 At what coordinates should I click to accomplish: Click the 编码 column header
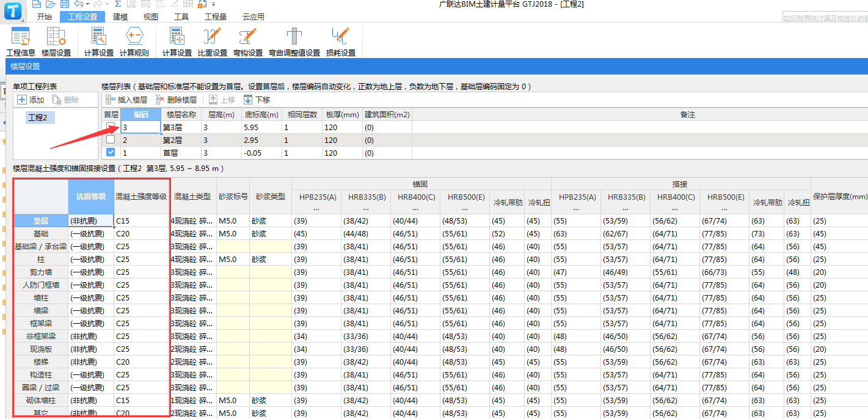tap(141, 114)
